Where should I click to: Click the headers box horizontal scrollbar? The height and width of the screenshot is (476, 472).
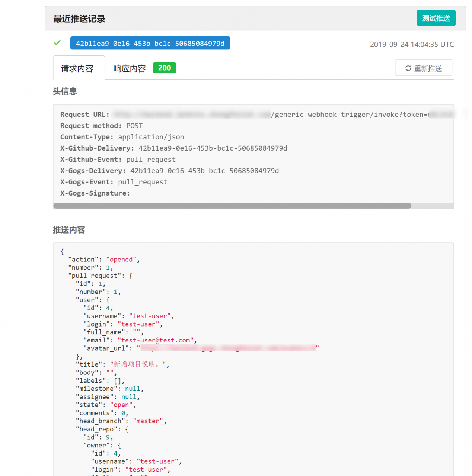[232, 206]
